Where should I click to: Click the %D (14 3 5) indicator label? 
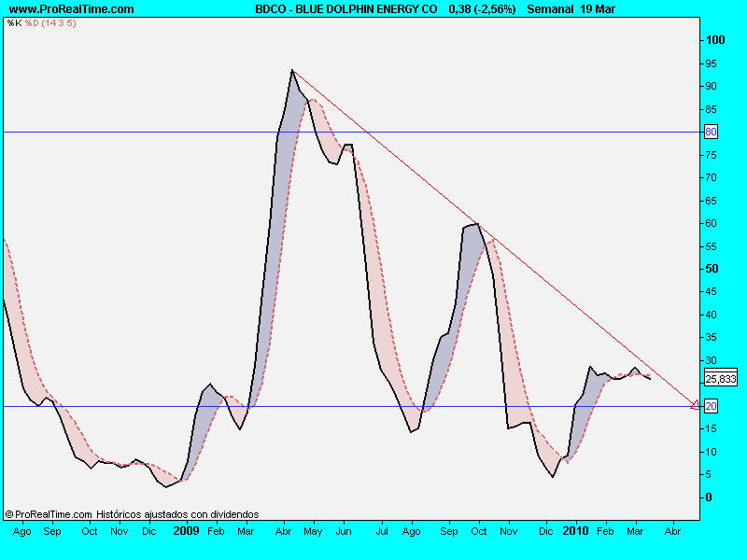tap(50, 22)
